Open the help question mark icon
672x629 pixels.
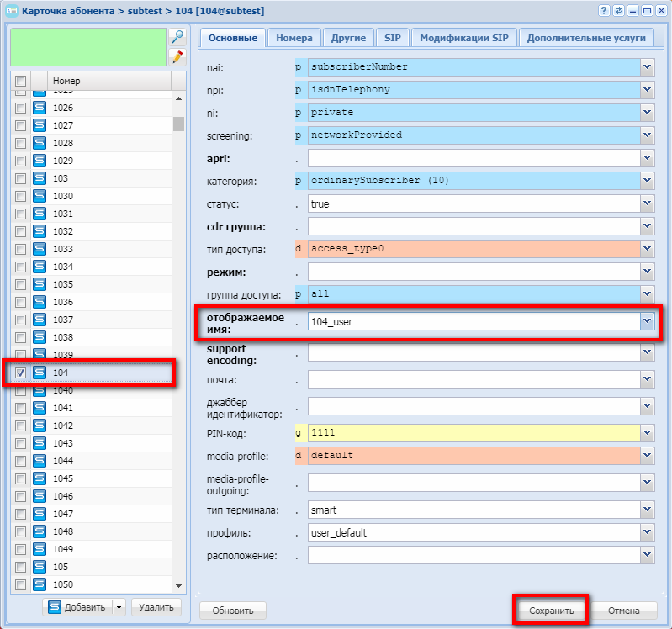pyautogui.click(x=604, y=11)
